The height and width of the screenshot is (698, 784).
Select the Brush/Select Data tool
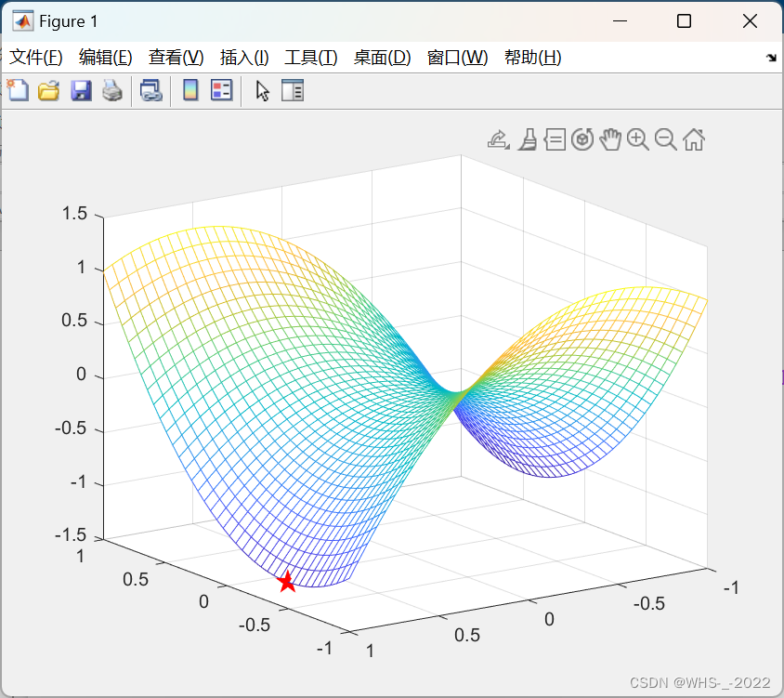tap(527, 139)
